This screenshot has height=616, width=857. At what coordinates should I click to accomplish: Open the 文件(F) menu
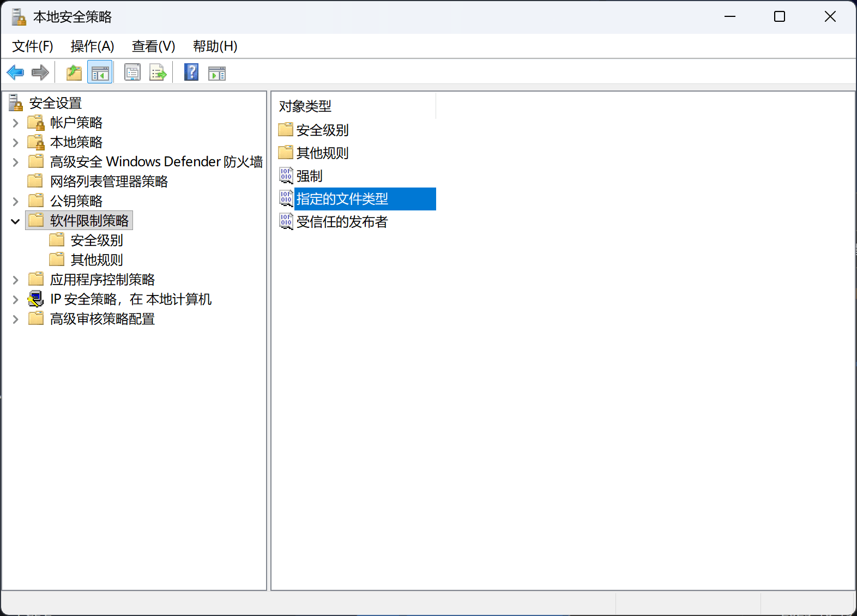(x=33, y=46)
